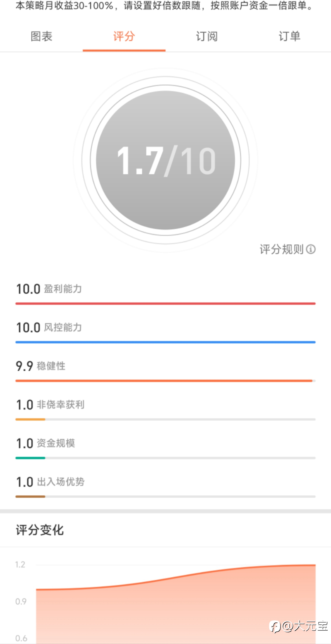Tap the 出入场优势 brown score bar
Viewport: 331px width, 644px height.
click(x=165, y=496)
